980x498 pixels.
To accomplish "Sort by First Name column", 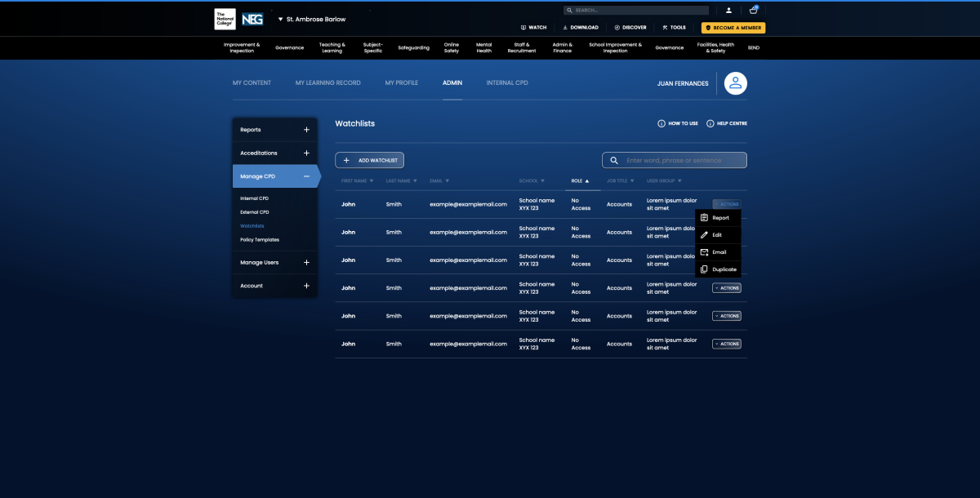I will (x=356, y=180).
